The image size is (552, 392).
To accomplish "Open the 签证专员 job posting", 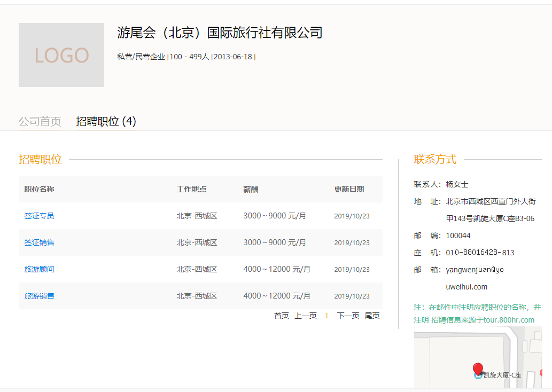I will click(39, 216).
